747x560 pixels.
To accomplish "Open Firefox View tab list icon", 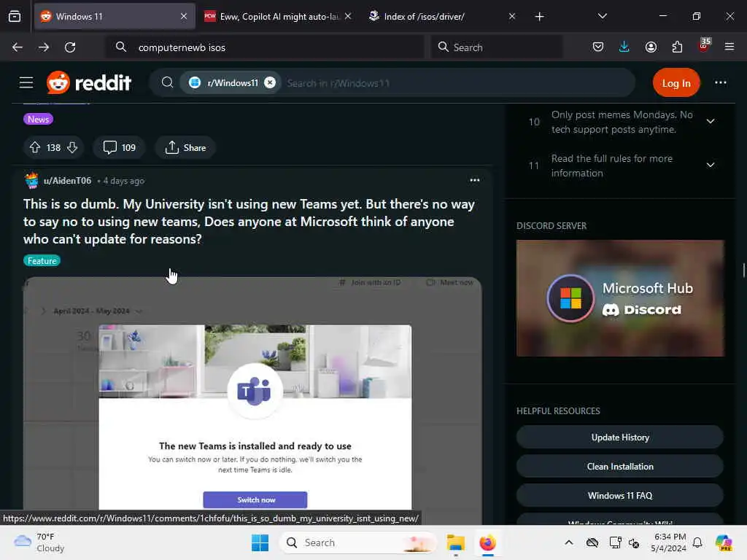I will [15, 16].
